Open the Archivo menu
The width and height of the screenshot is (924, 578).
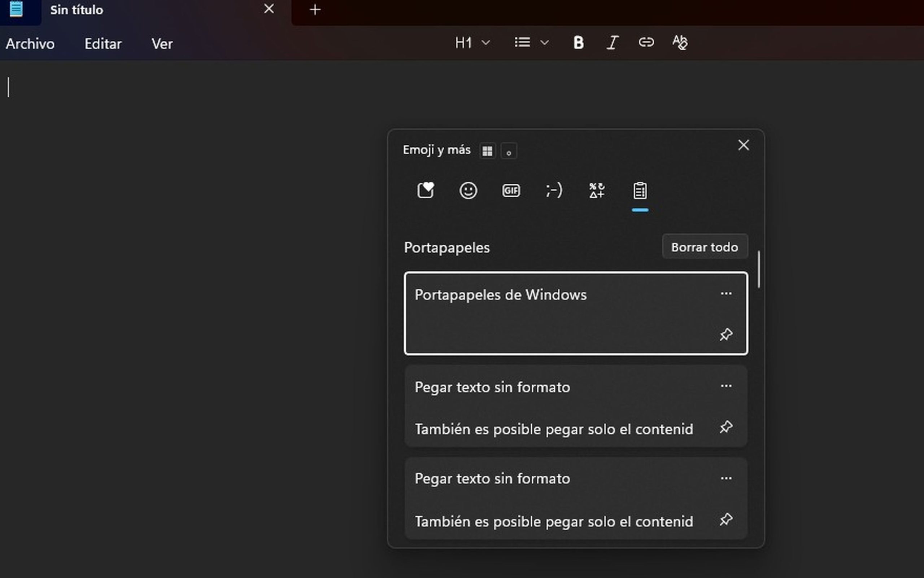[x=30, y=44]
